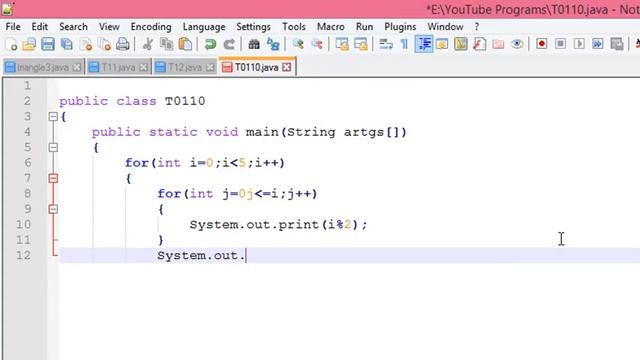Viewport: 640px width, 360px height.
Task: Place cursor in 'public class T0110' line
Action: (132, 101)
